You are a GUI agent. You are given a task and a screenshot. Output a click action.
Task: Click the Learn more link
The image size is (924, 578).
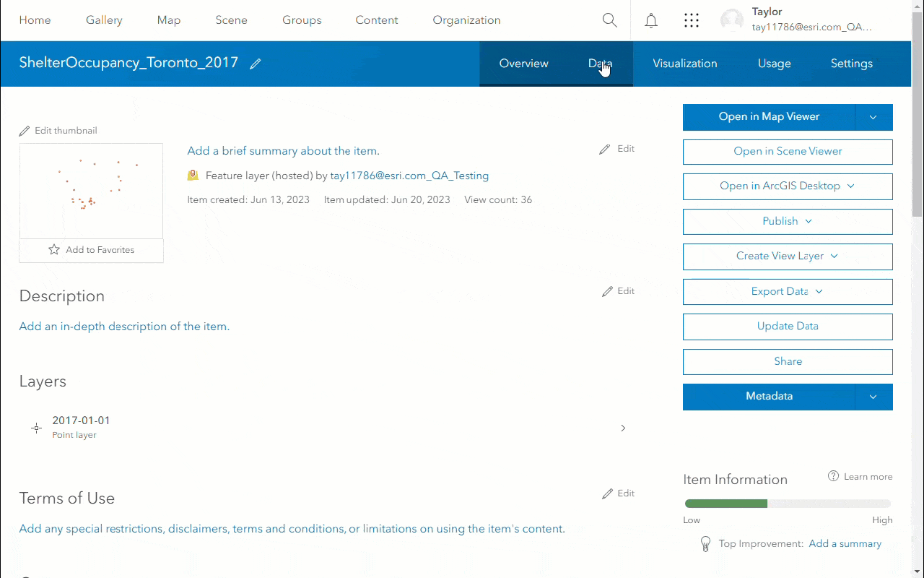point(868,477)
